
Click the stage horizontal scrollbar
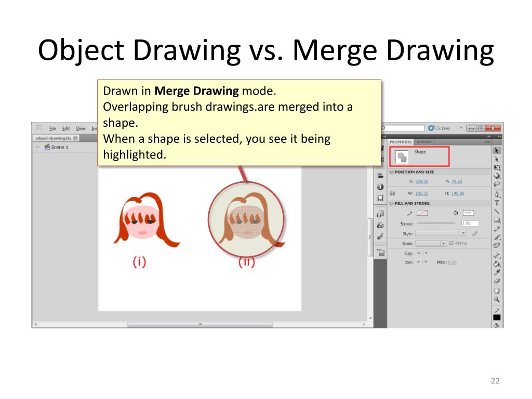(x=200, y=325)
